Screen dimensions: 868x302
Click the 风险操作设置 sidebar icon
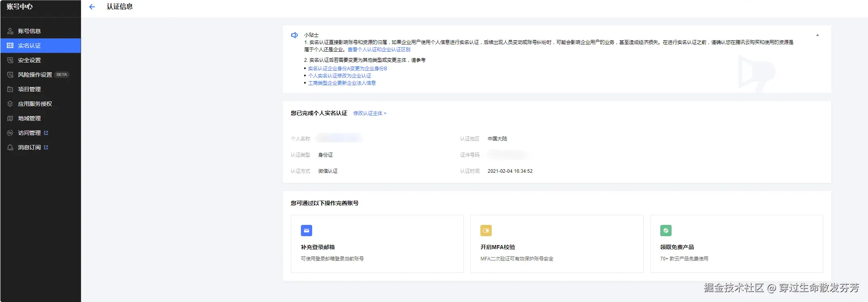[10, 75]
